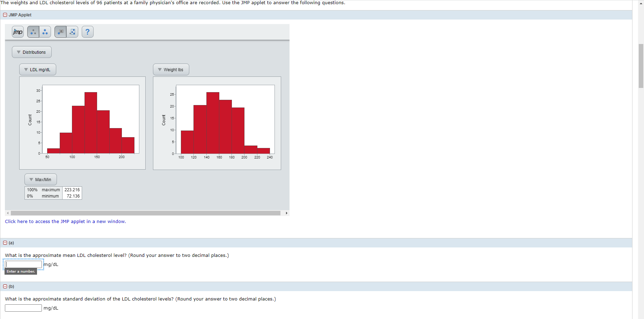Click the '100% maximum' row label
The image size is (644, 319).
[44, 190]
